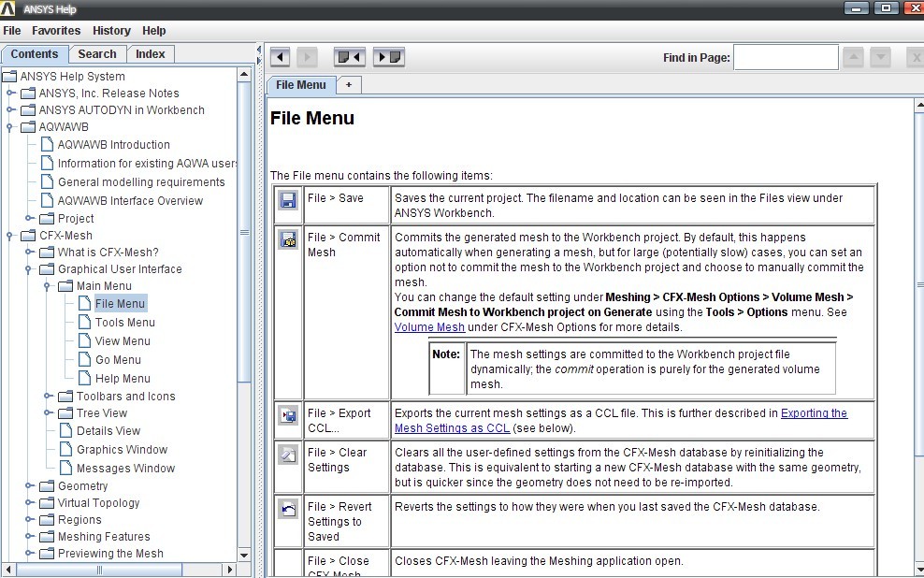Expand What is CFX-Mesh? node

click(30, 253)
